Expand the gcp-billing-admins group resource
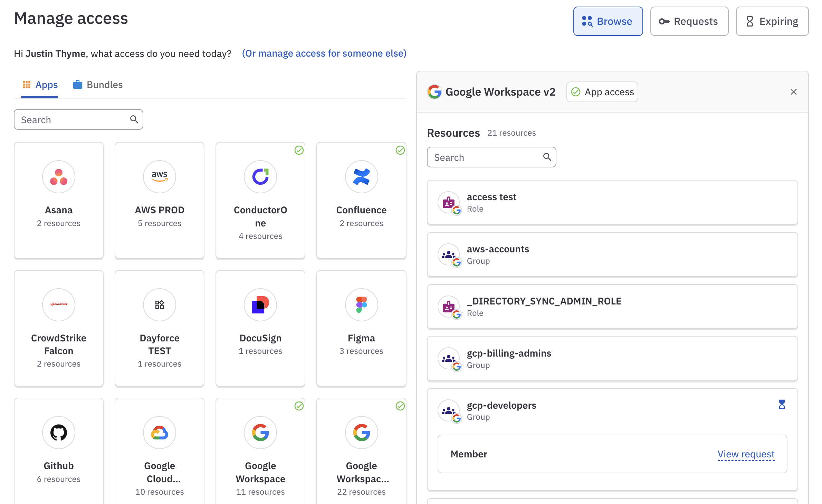822x504 pixels. point(612,359)
